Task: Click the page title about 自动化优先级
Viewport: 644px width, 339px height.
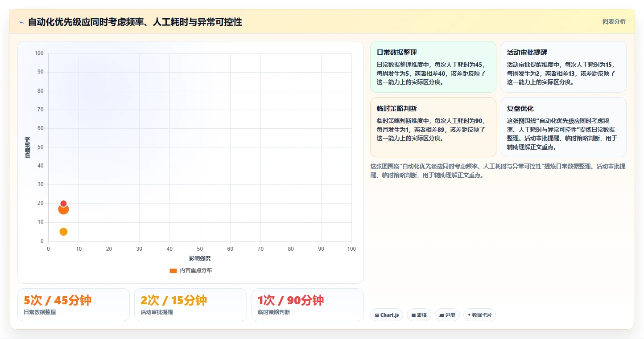Action: 135,22
